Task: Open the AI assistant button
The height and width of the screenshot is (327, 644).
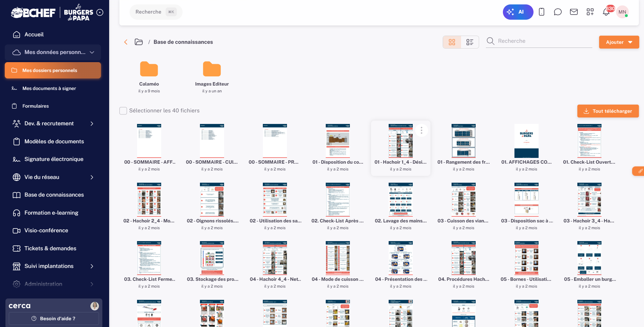Action: [518, 12]
